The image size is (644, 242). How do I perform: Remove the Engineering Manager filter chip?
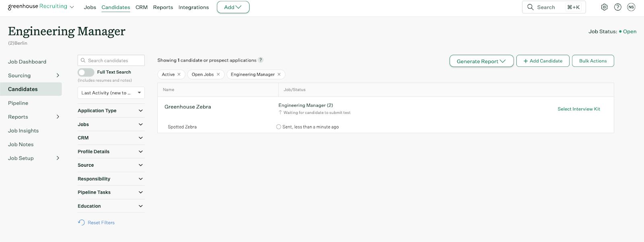click(x=279, y=74)
